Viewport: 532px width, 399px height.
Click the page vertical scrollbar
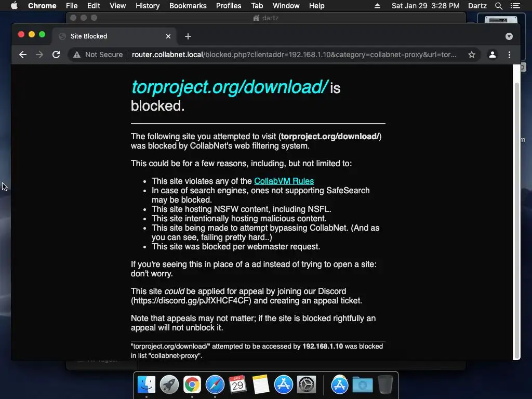[x=517, y=220]
